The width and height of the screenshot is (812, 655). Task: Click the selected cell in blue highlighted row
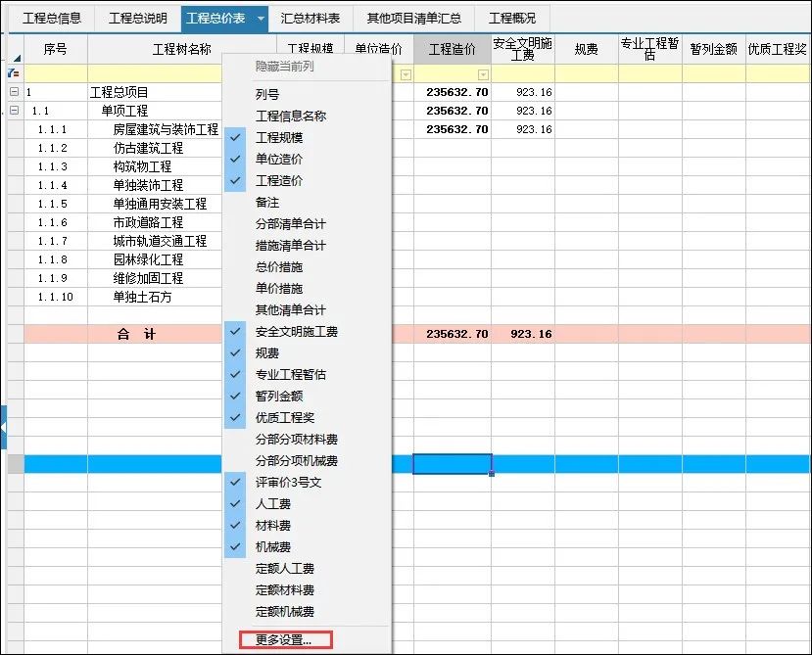[x=452, y=464]
